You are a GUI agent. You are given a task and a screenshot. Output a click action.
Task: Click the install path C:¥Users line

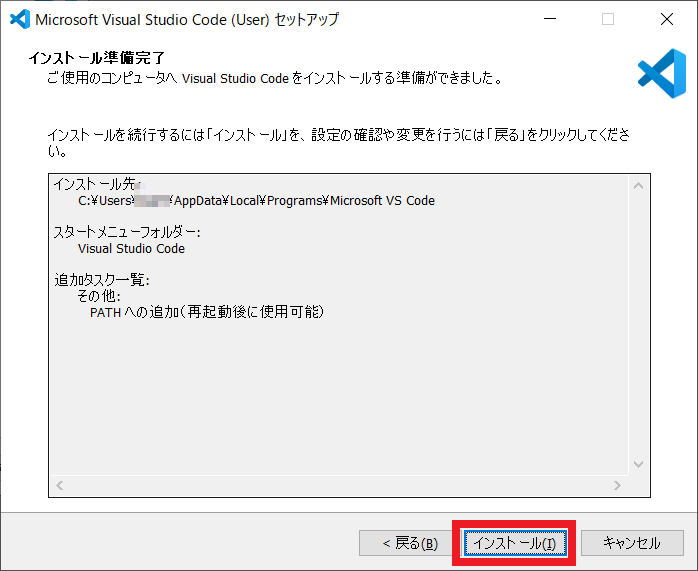256,201
